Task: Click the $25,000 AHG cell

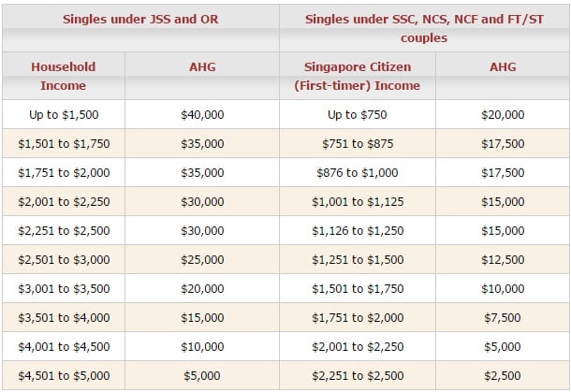Action: (x=202, y=259)
